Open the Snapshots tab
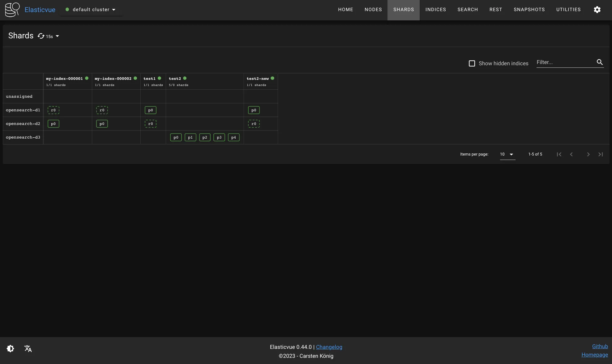This screenshot has height=364, width=612. click(529, 10)
